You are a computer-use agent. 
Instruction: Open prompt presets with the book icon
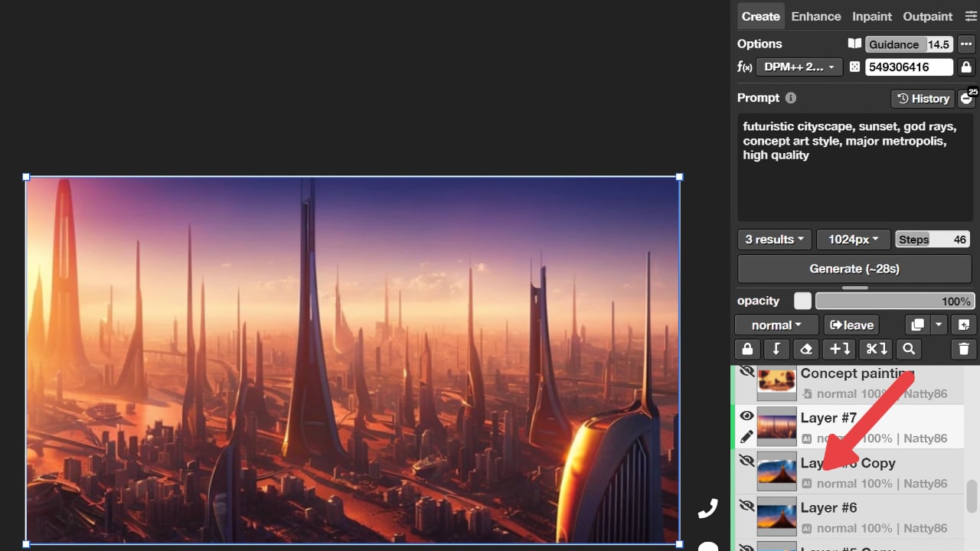pyautogui.click(x=854, y=44)
